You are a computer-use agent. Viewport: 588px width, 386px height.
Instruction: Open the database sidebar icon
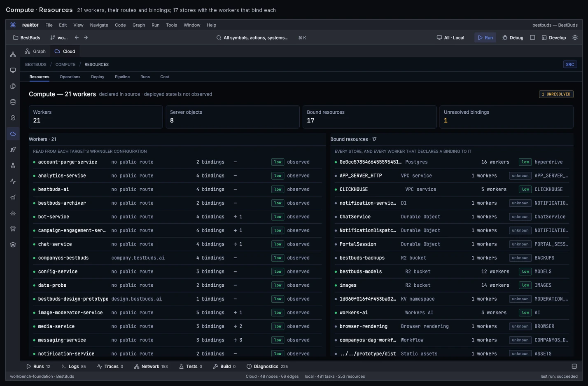tap(13, 102)
